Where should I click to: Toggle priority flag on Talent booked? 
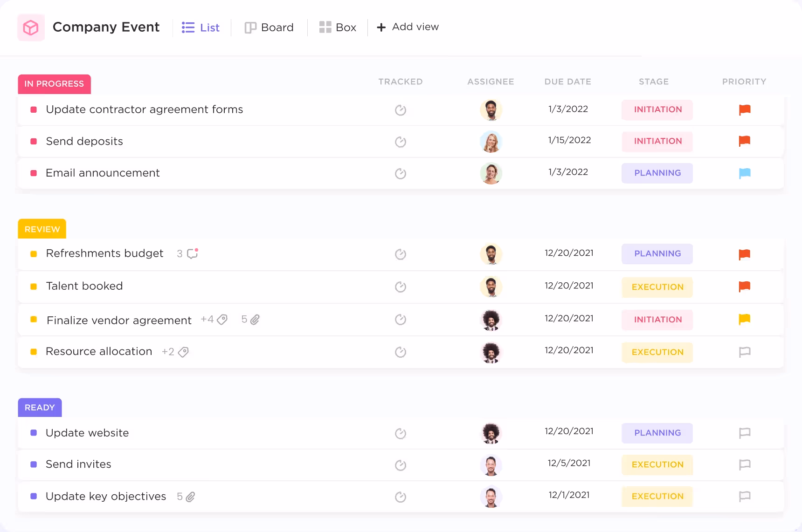pos(745,287)
